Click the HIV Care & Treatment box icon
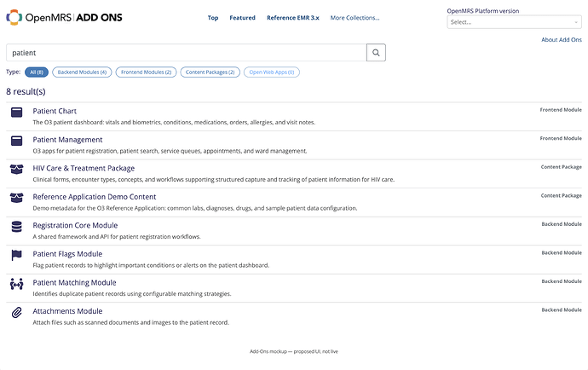Screen dimensions: 588x370 (16, 170)
